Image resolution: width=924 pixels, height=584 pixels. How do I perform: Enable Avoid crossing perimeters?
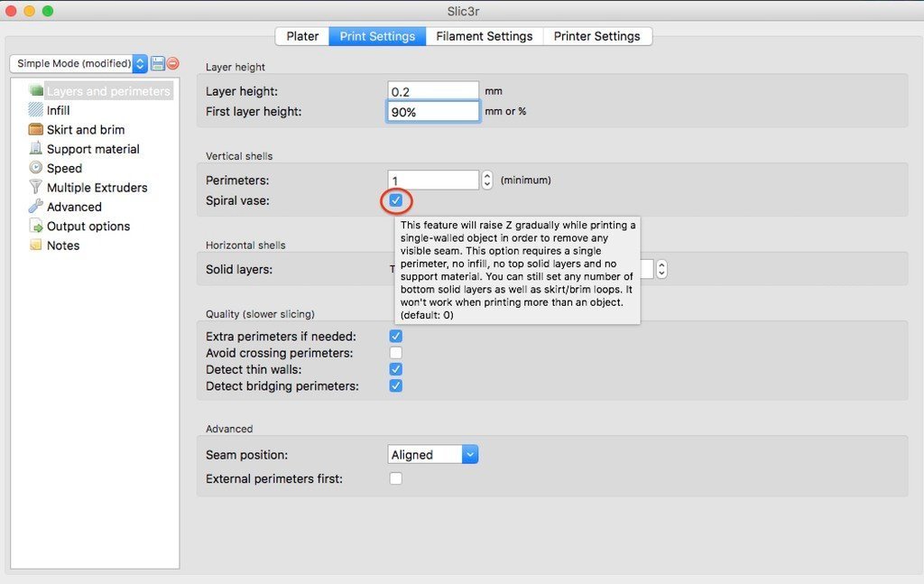point(396,352)
